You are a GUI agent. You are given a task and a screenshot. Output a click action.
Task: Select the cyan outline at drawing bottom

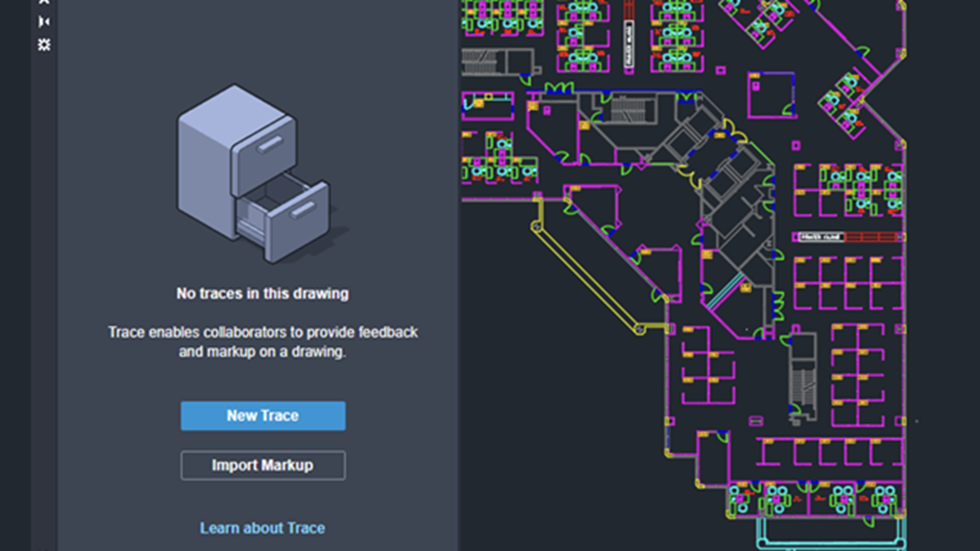click(x=830, y=534)
